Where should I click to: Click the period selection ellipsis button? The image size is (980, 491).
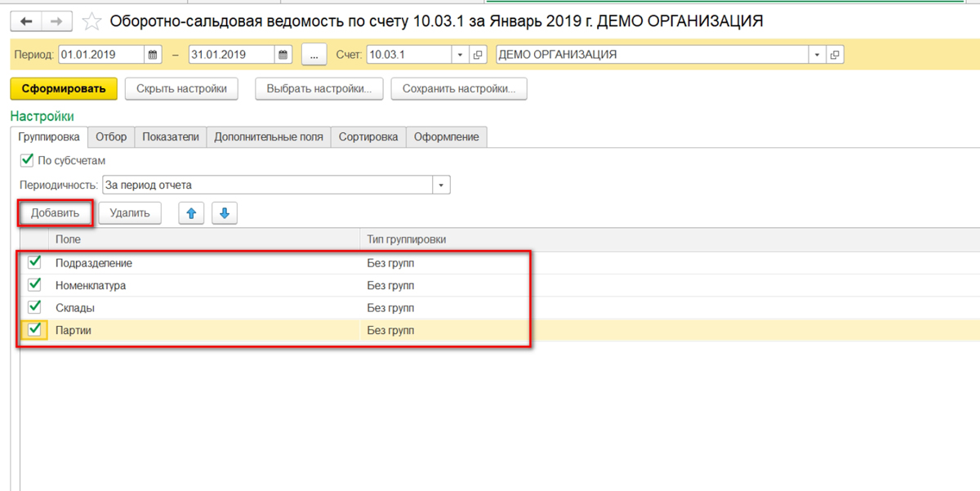pyautogui.click(x=314, y=55)
